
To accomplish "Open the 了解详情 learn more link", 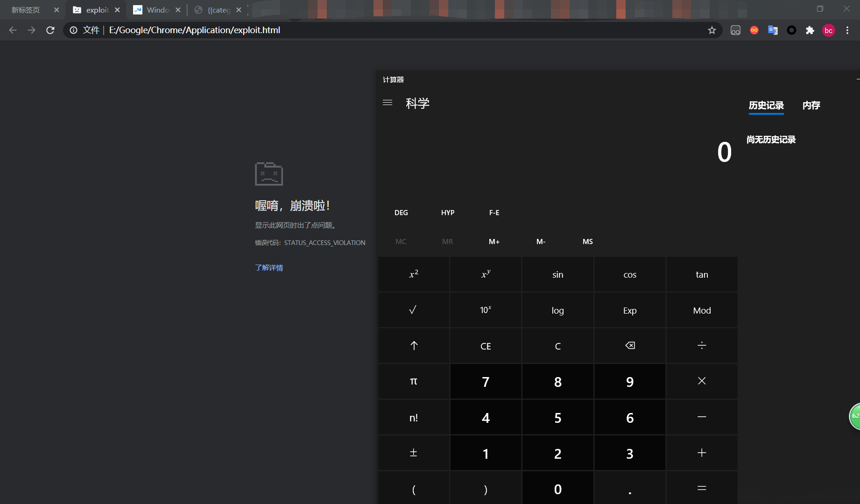I will pos(269,268).
